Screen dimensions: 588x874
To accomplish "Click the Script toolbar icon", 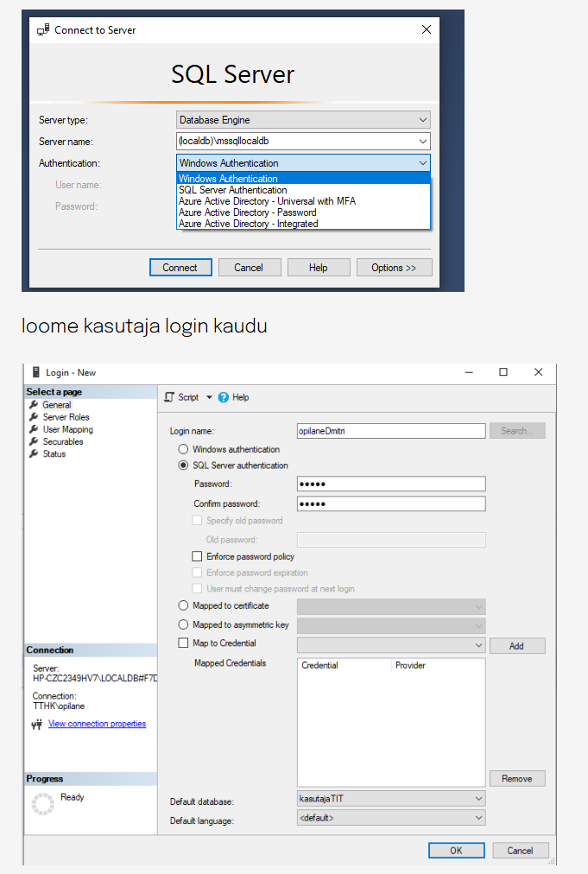I will click(x=170, y=397).
